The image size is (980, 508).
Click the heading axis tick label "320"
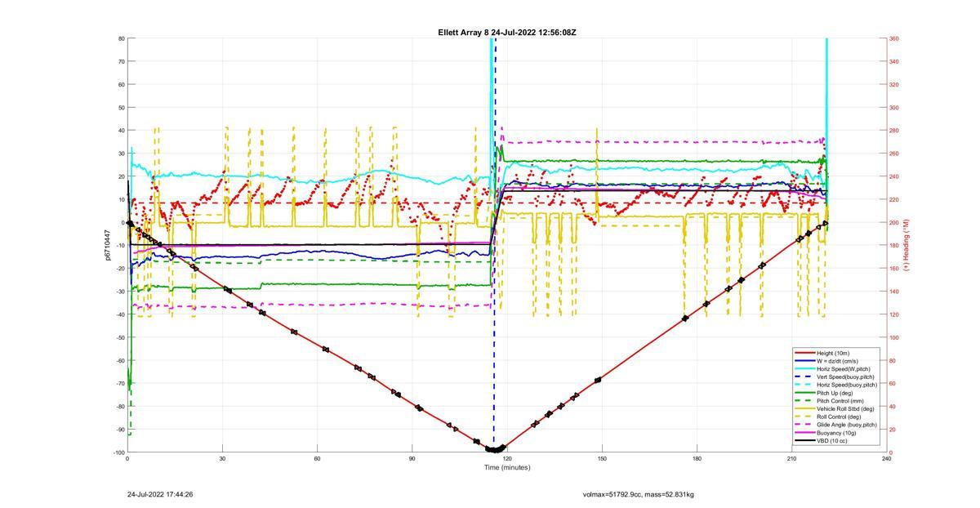click(894, 84)
